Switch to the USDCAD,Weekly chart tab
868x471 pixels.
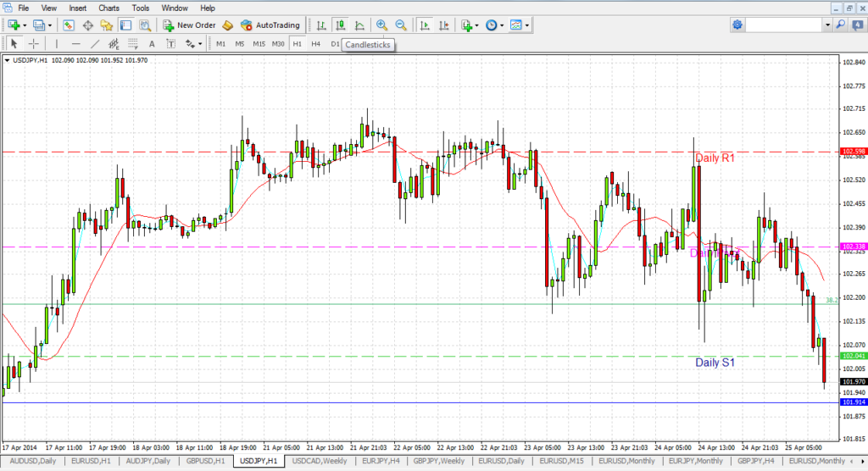[x=320, y=461]
